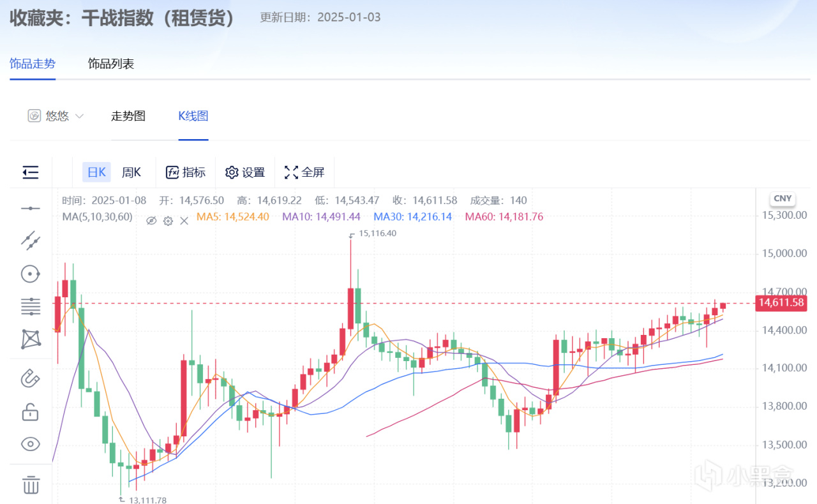The image size is (817, 504).
Task: Remove the MA indicator with X
Action: click(184, 221)
